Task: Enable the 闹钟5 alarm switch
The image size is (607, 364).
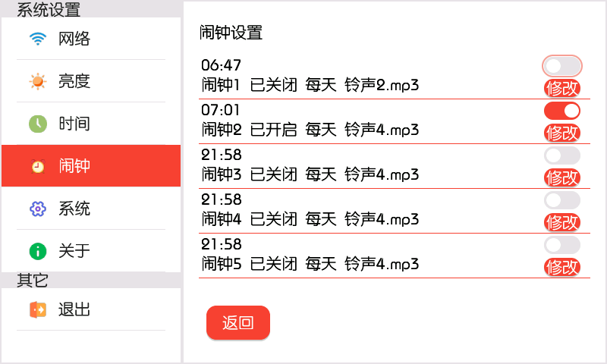Action: [562, 245]
